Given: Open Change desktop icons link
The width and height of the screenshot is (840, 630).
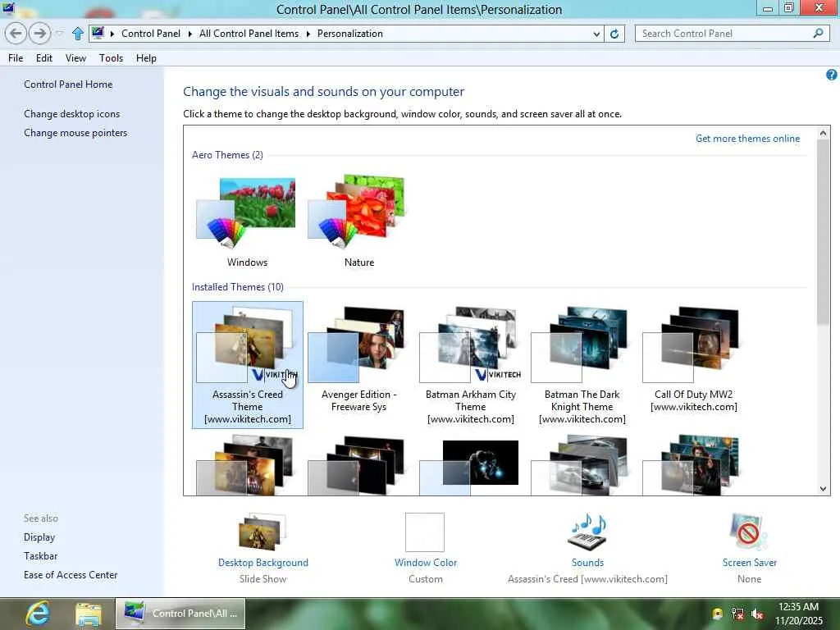Looking at the screenshot, I should click(x=72, y=113).
